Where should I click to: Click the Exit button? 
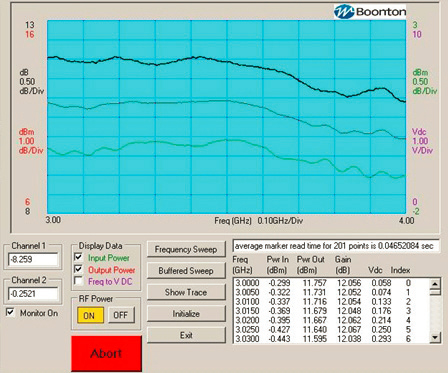coord(186,335)
